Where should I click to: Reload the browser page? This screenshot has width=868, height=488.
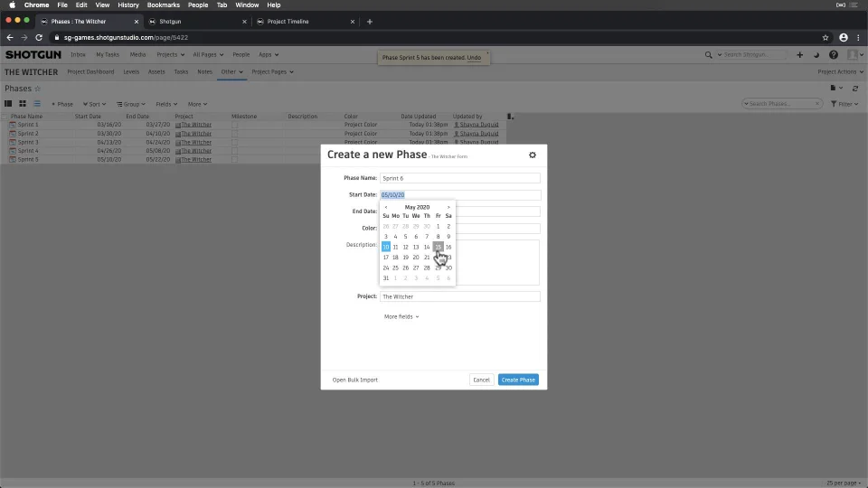(39, 38)
